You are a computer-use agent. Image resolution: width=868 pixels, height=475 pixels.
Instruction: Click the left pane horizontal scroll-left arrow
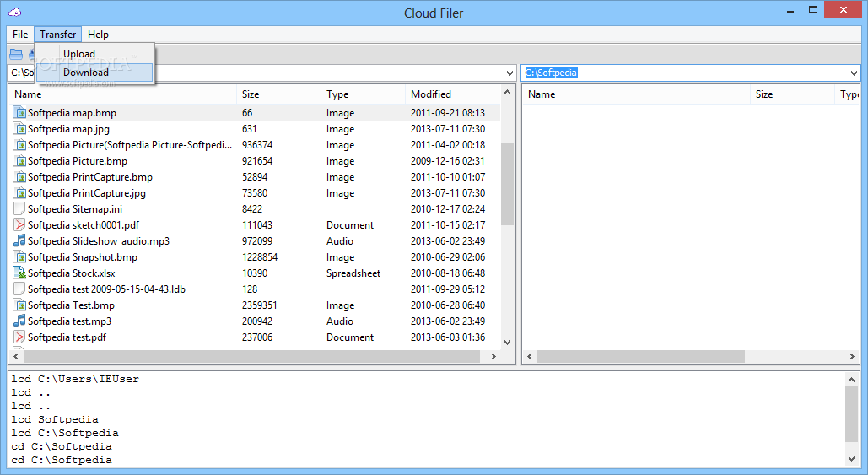(x=16, y=357)
